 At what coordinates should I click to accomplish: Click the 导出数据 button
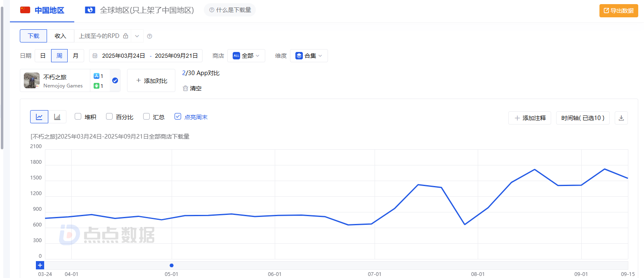coord(619,11)
